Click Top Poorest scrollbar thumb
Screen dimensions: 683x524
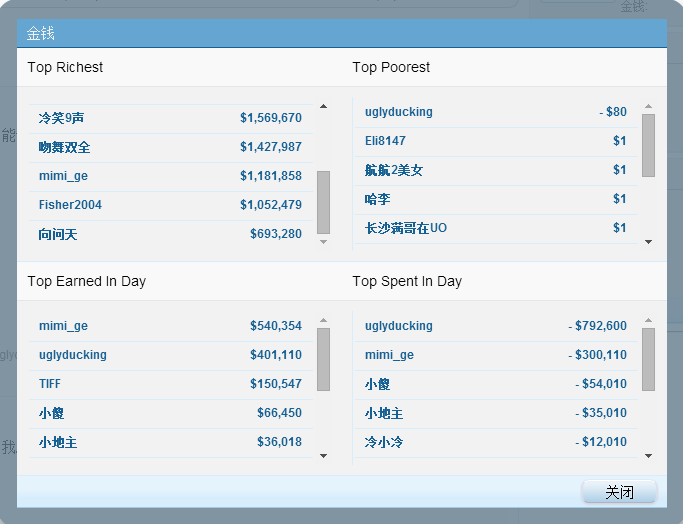648,145
